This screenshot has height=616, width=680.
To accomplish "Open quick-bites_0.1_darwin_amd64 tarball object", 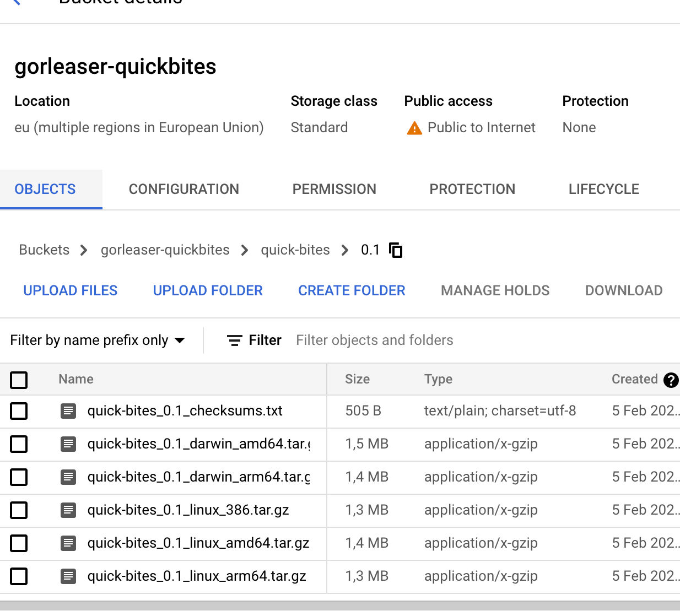I will [x=199, y=444].
